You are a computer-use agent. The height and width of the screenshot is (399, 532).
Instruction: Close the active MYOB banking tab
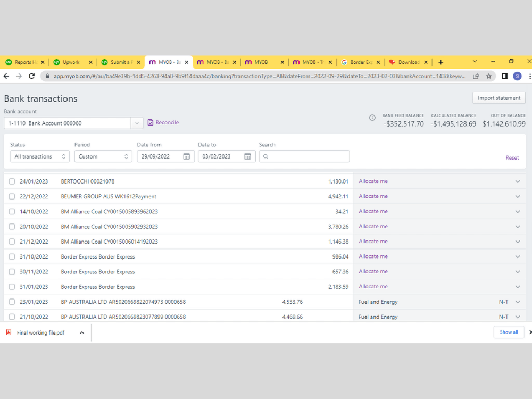pos(187,62)
